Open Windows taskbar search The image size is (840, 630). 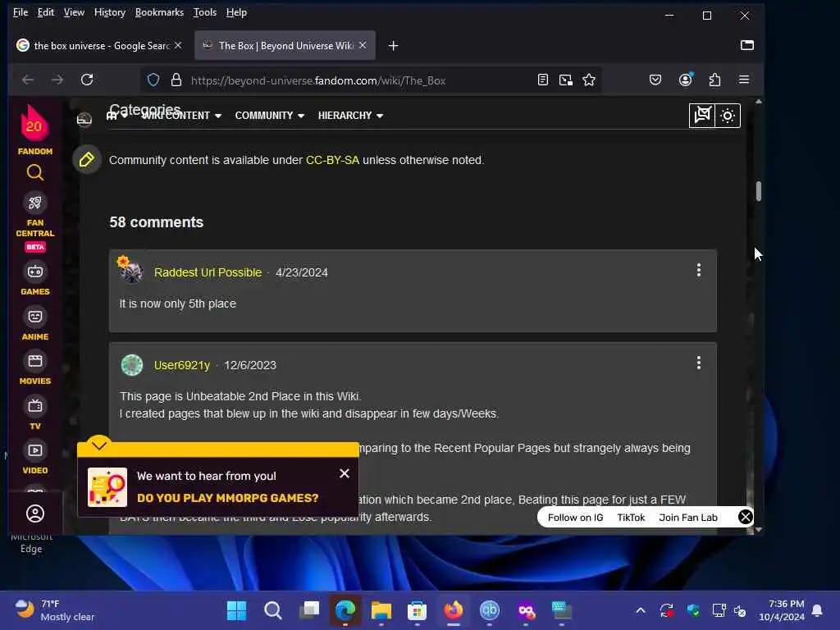point(272,610)
